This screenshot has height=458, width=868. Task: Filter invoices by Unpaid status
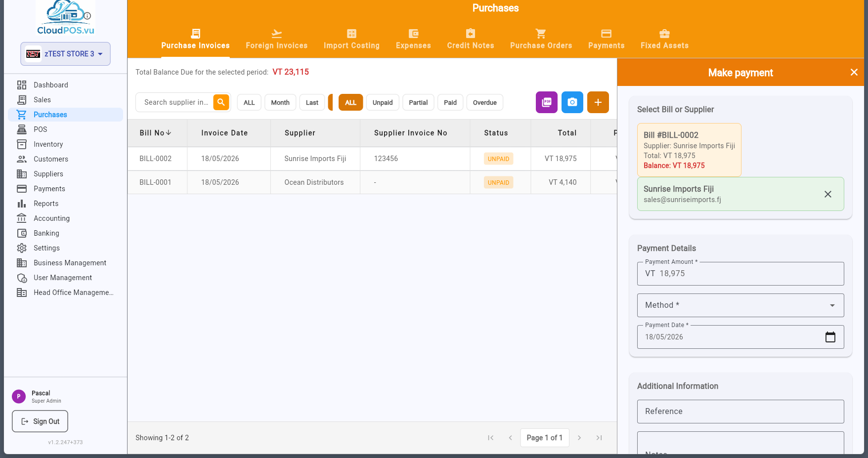[x=383, y=102]
